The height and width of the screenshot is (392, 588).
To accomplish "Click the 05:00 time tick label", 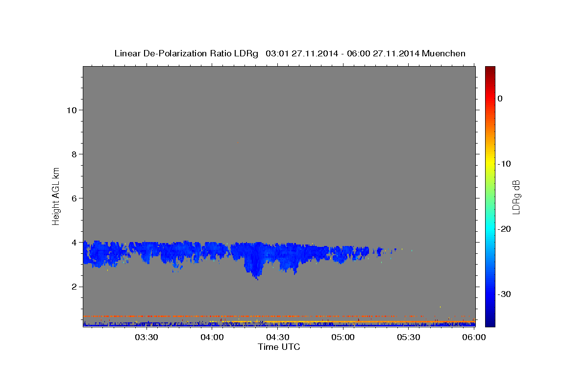I will [x=343, y=337].
